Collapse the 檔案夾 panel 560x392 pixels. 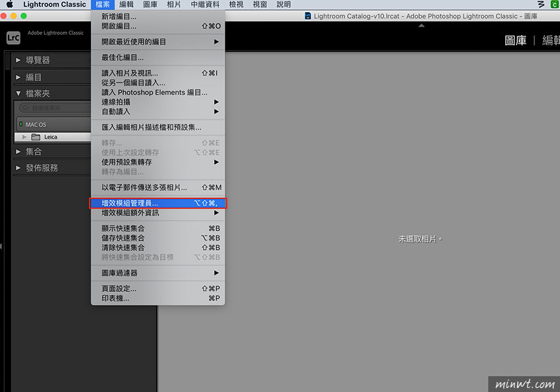(x=18, y=94)
